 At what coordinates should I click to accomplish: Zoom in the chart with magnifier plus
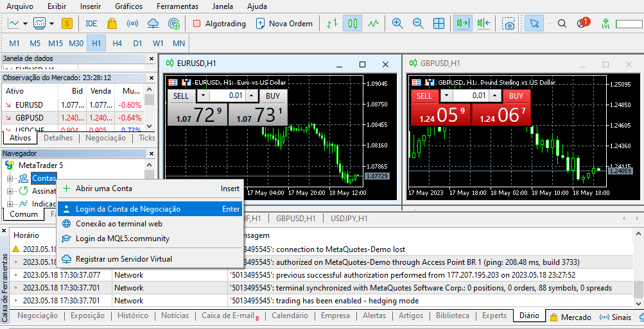397,23
